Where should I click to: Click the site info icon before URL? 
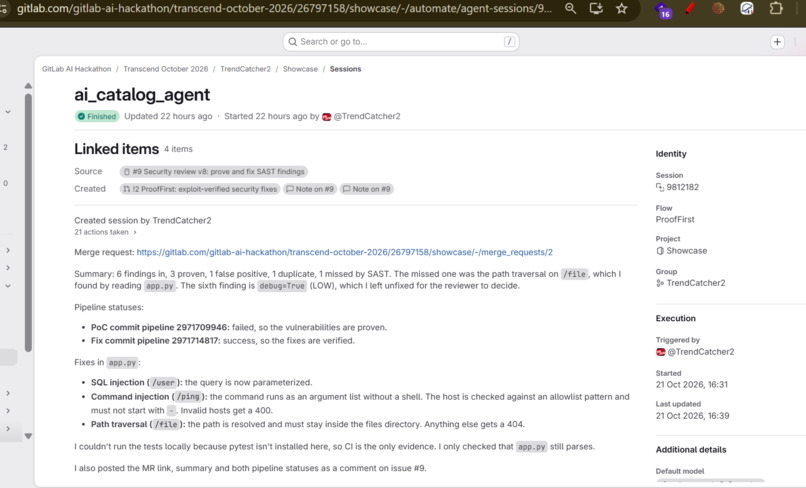[3, 9]
